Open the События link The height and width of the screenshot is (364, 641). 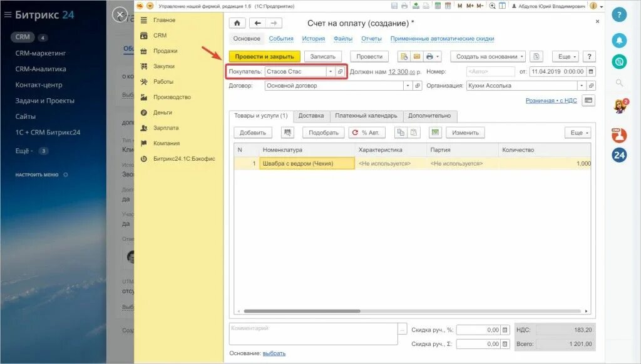281,38
